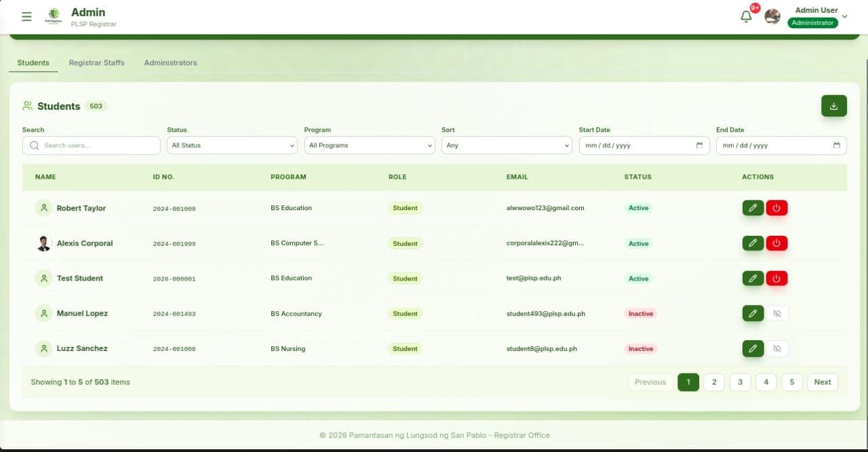868x452 pixels.
Task: Go to the Previous page
Action: coord(650,382)
